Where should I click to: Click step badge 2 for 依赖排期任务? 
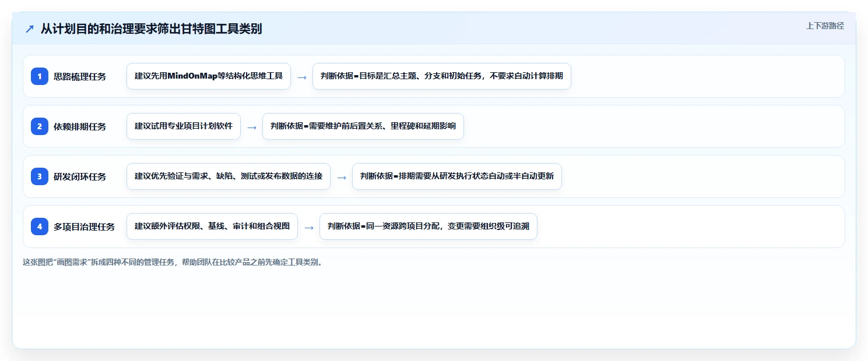pyautogui.click(x=40, y=126)
